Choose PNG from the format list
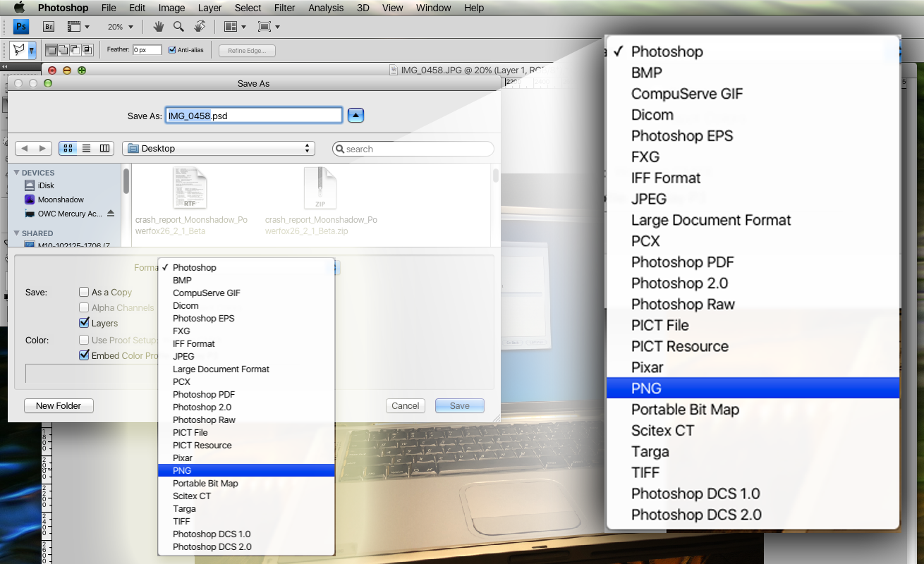Image resolution: width=924 pixels, height=564 pixels. click(x=182, y=470)
